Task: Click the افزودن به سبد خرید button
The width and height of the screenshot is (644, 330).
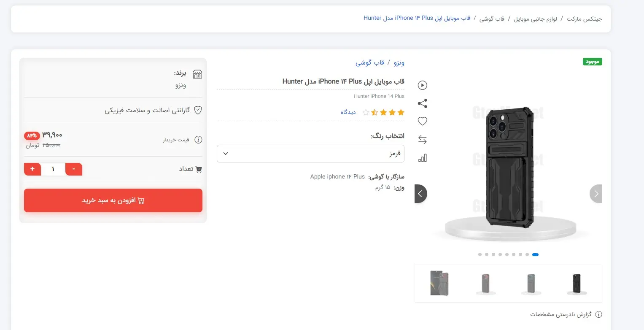Action: point(113,200)
